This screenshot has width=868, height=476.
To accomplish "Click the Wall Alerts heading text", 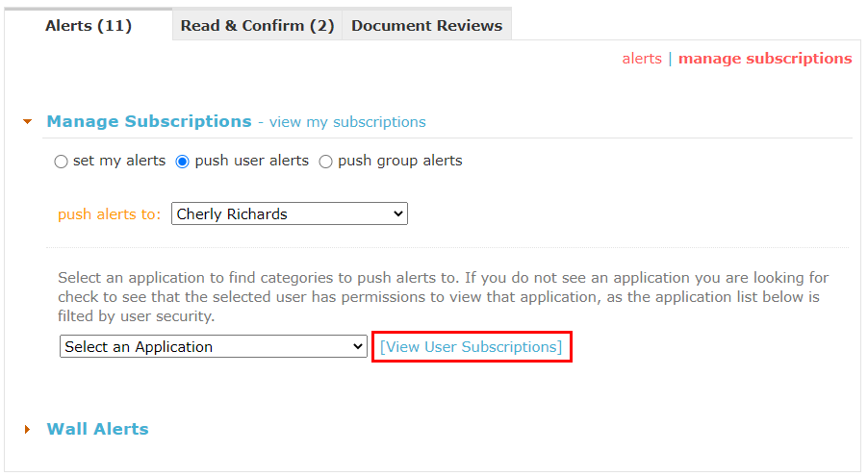I will [98, 429].
